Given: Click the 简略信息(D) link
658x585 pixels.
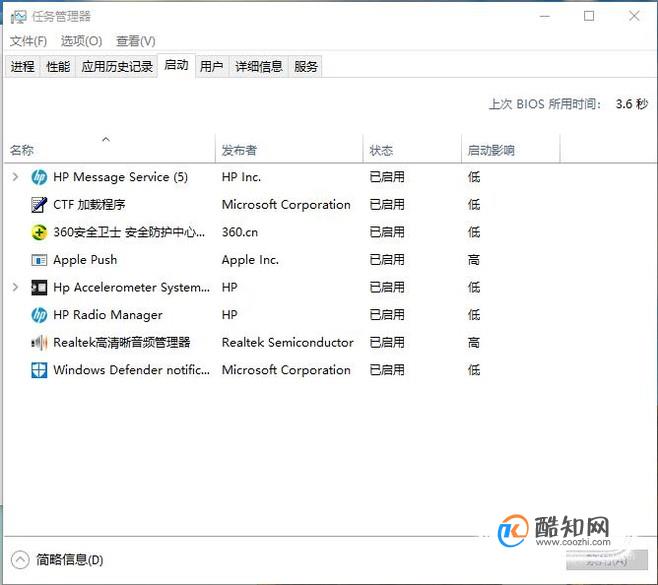Looking at the screenshot, I should tap(69, 560).
